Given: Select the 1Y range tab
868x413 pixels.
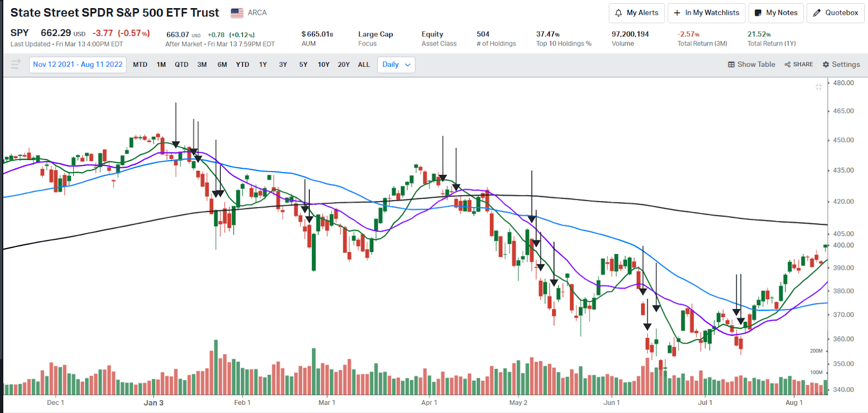Looking at the screenshot, I should click(x=263, y=65).
